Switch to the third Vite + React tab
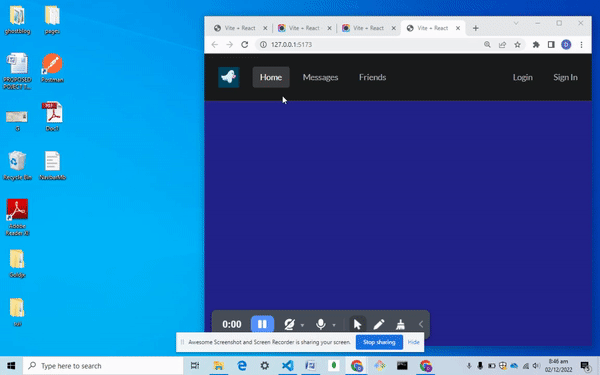600x375 pixels. point(368,28)
